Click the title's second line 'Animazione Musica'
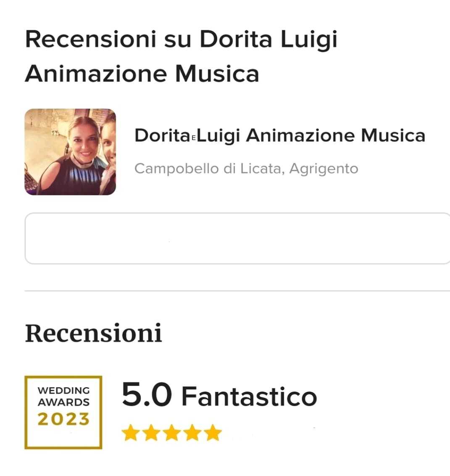 pos(142,74)
